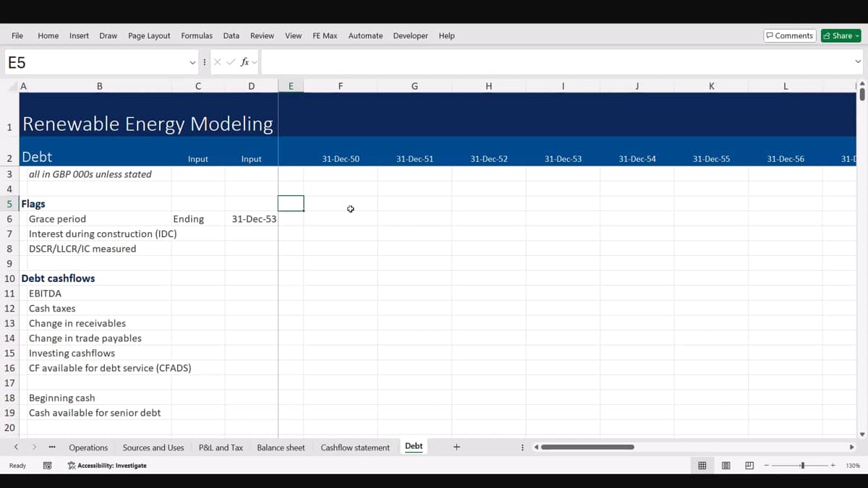
Task: Open the Help ribbon tab
Action: point(447,35)
